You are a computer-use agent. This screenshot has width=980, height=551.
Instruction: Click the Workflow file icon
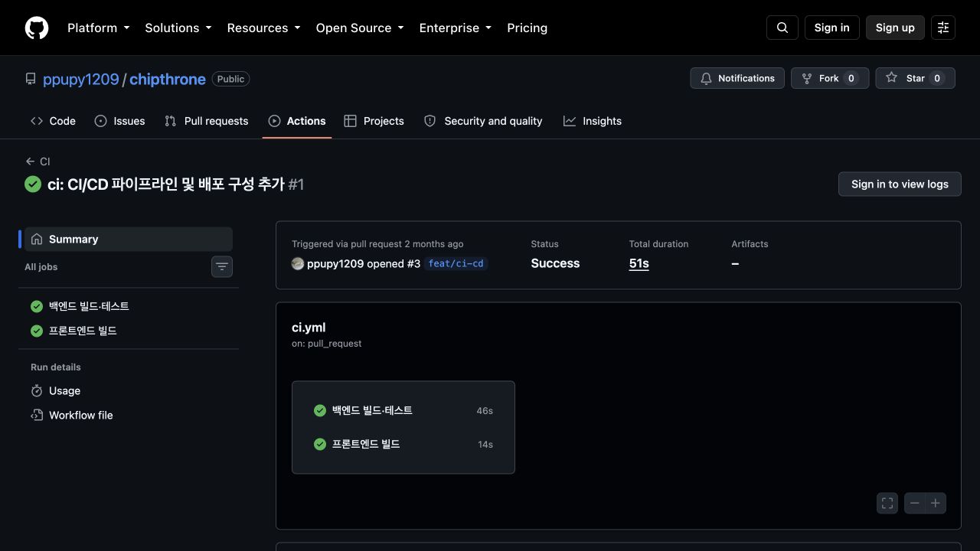click(37, 416)
